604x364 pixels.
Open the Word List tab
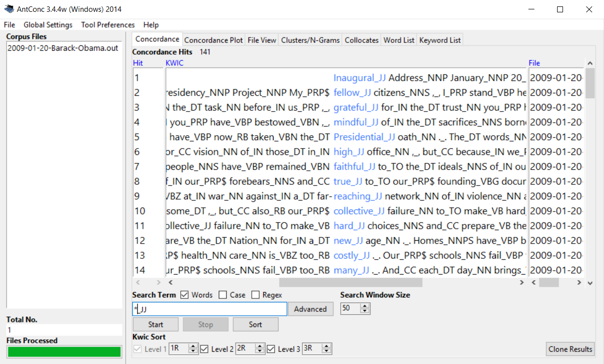[x=399, y=40]
